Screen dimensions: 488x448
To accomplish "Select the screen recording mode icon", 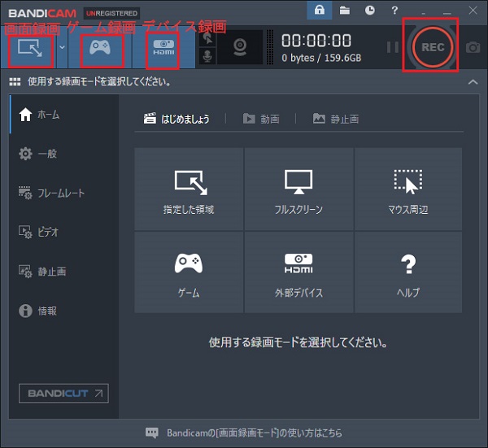I will [x=28, y=50].
